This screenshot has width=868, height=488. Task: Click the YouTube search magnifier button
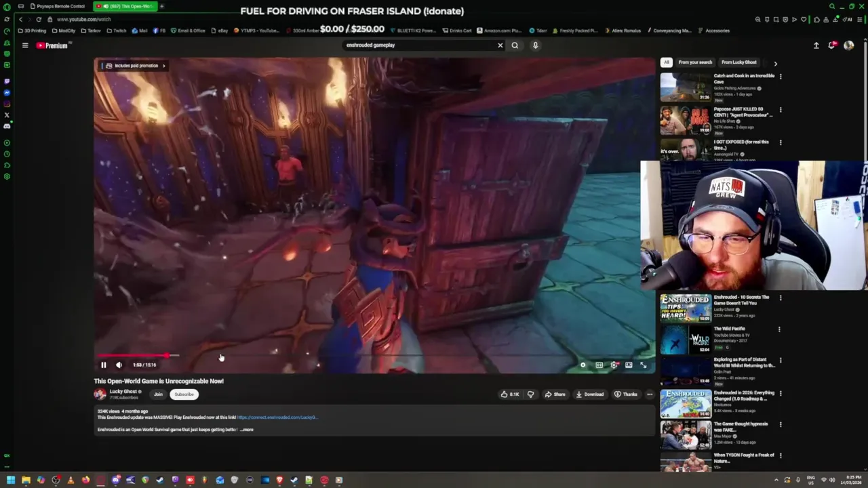(515, 45)
